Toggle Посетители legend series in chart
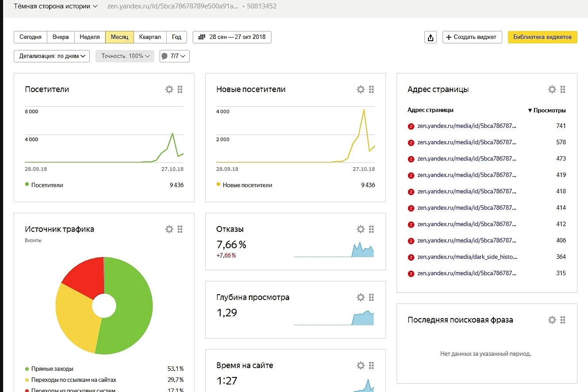 47,185
